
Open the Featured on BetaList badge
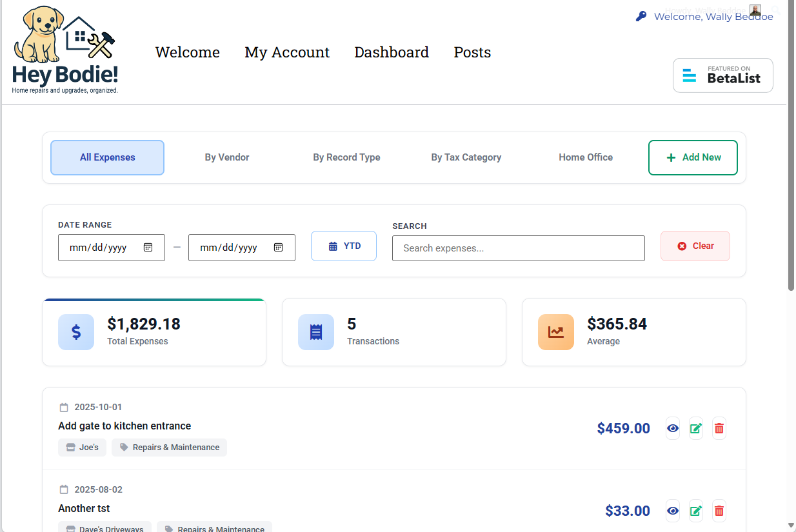[x=722, y=75]
